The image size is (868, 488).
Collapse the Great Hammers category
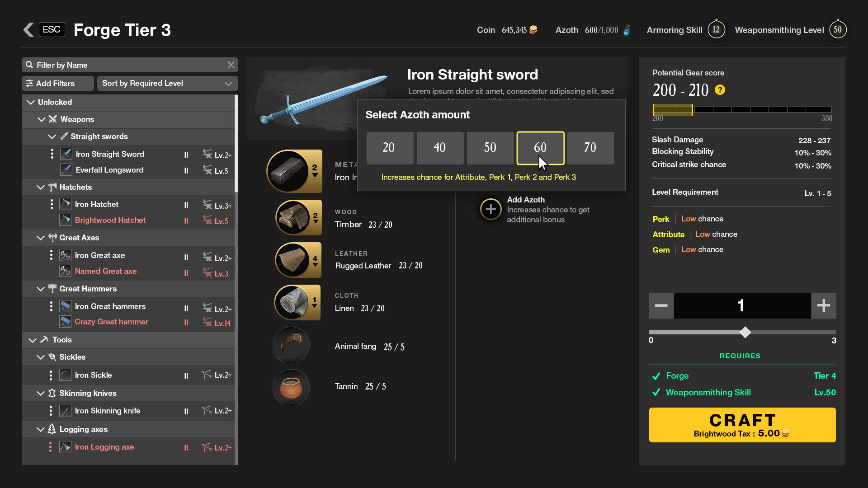point(41,289)
